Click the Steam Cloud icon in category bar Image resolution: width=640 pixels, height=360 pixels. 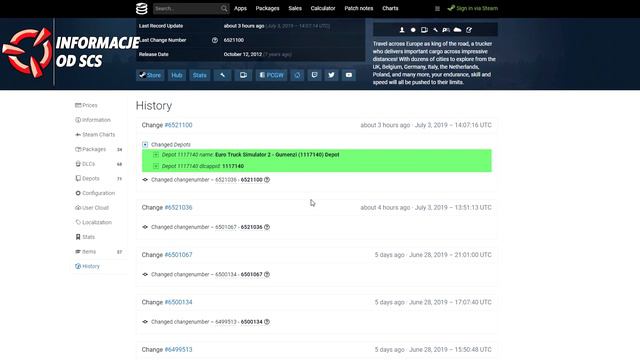pos(458,30)
